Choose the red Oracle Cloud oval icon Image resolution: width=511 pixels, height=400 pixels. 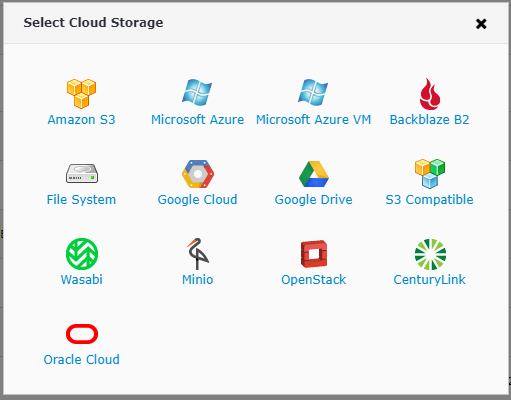tap(82, 334)
